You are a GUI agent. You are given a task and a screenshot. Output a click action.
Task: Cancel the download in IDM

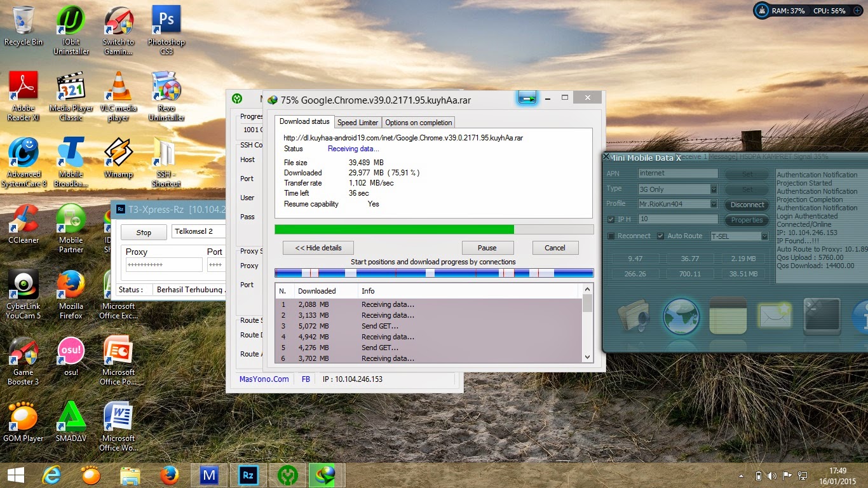pos(555,248)
